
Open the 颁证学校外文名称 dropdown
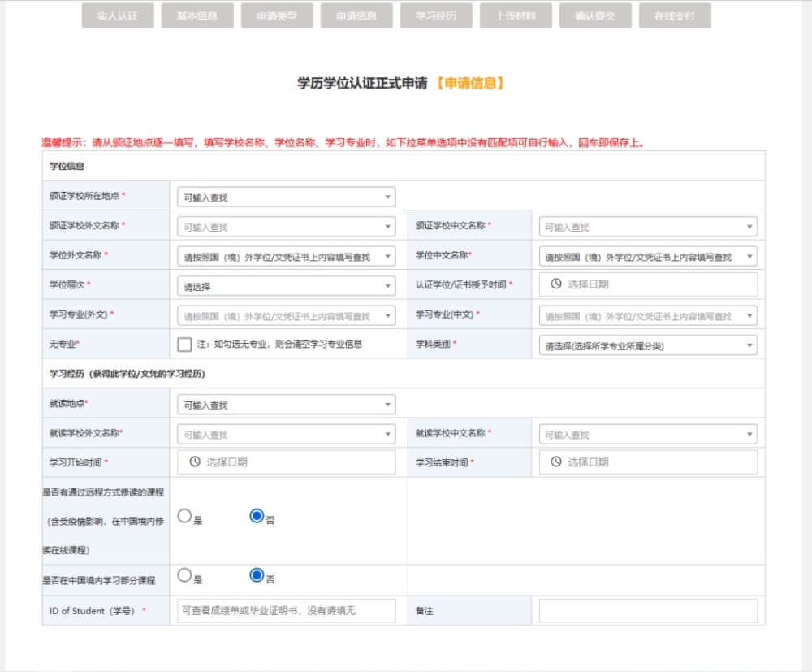coord(287,227)
